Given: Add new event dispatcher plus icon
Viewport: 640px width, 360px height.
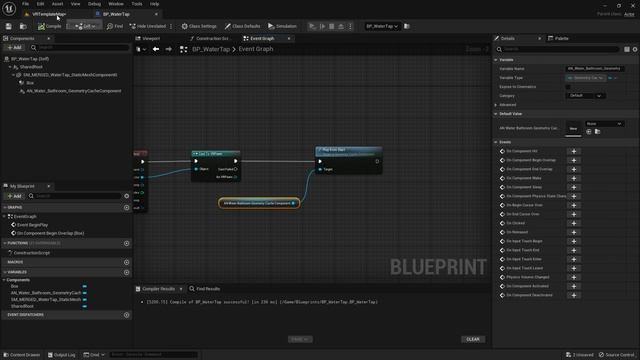Looking at the screenshot, I should click(127, 315).
